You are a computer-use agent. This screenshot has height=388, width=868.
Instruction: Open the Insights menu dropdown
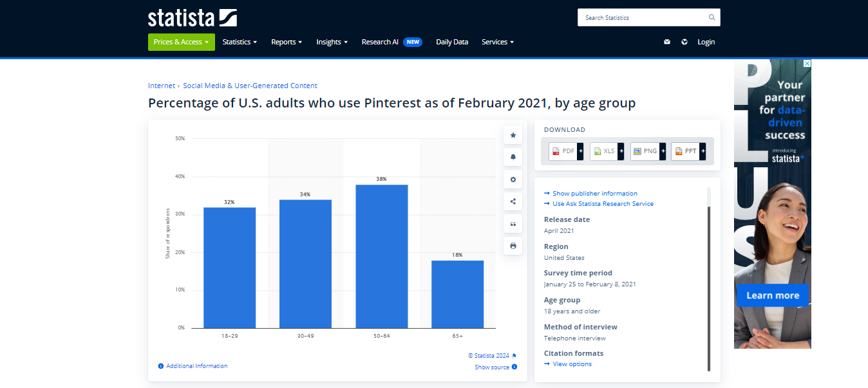332,42
